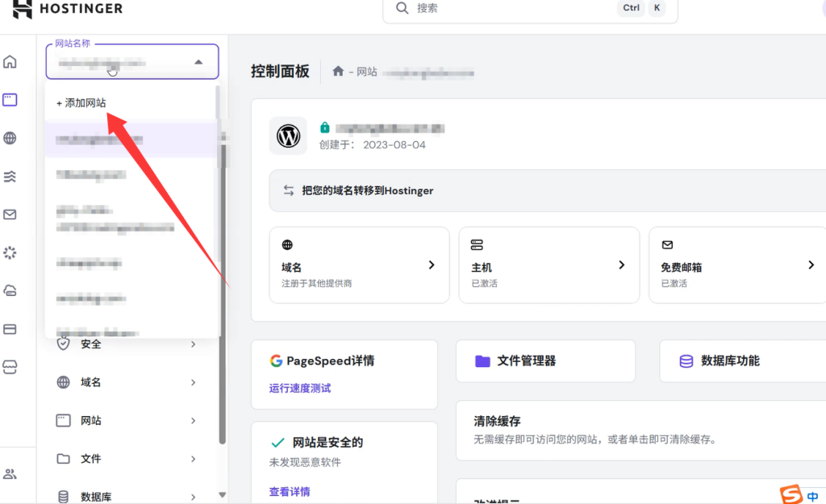Viewport: 826px width, 504px height.
Task: Click the WordPress logo icon
Action: coord(288,136)
